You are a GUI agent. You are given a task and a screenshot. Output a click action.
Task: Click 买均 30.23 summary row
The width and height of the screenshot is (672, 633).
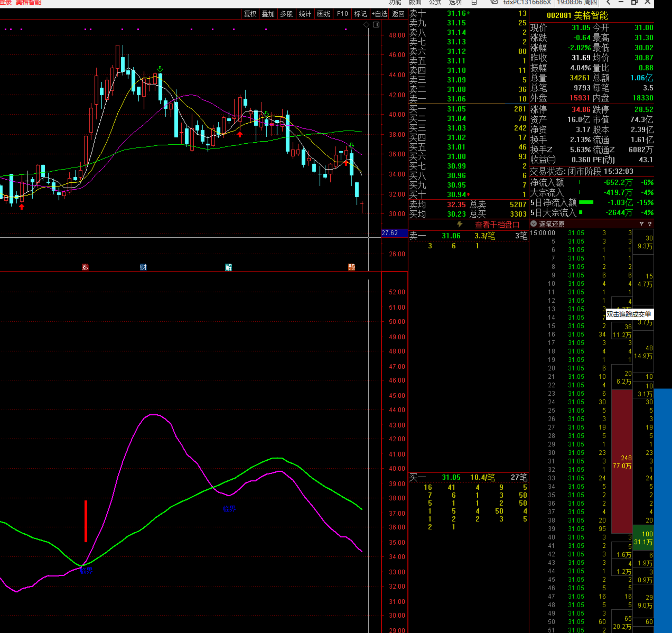(468, 214)
